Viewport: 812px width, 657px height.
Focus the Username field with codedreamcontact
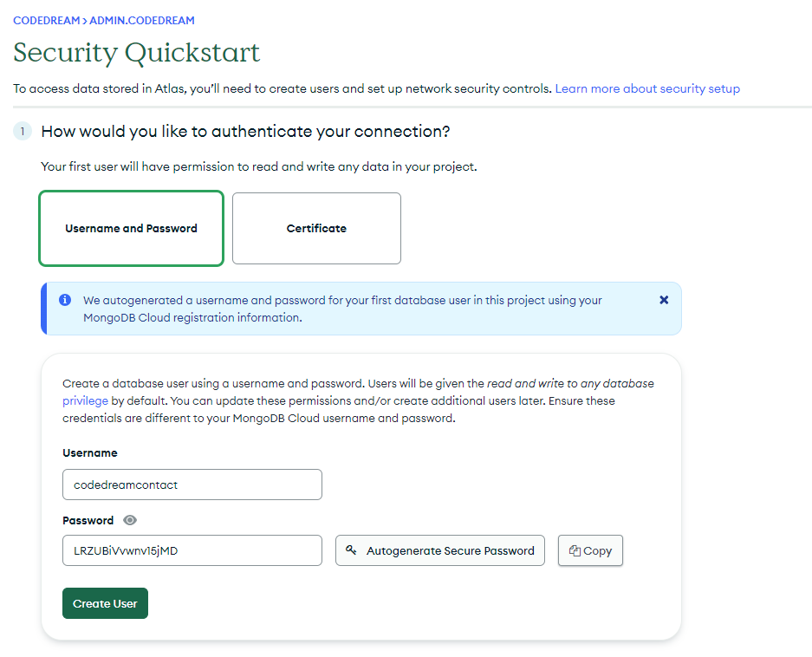[x=192, y=485]
